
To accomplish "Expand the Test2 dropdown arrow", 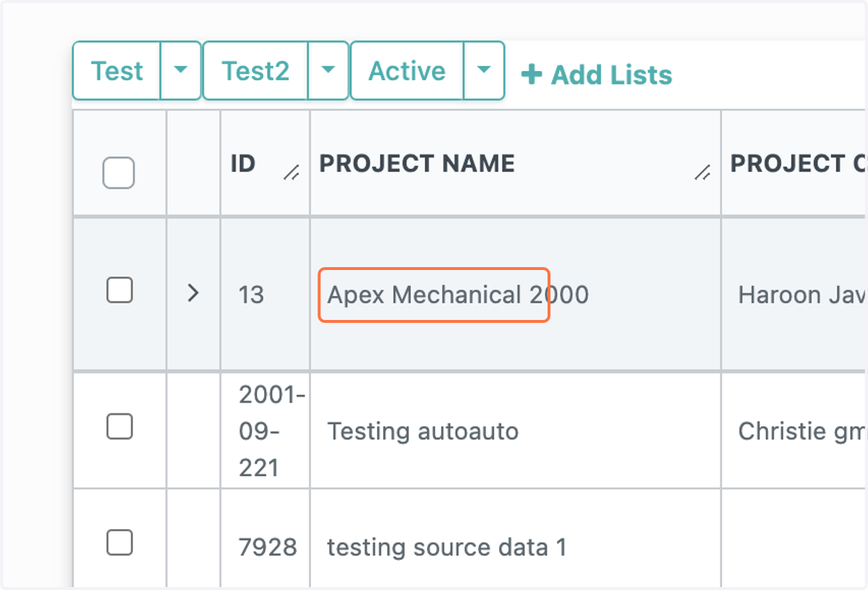I will 328,71.
